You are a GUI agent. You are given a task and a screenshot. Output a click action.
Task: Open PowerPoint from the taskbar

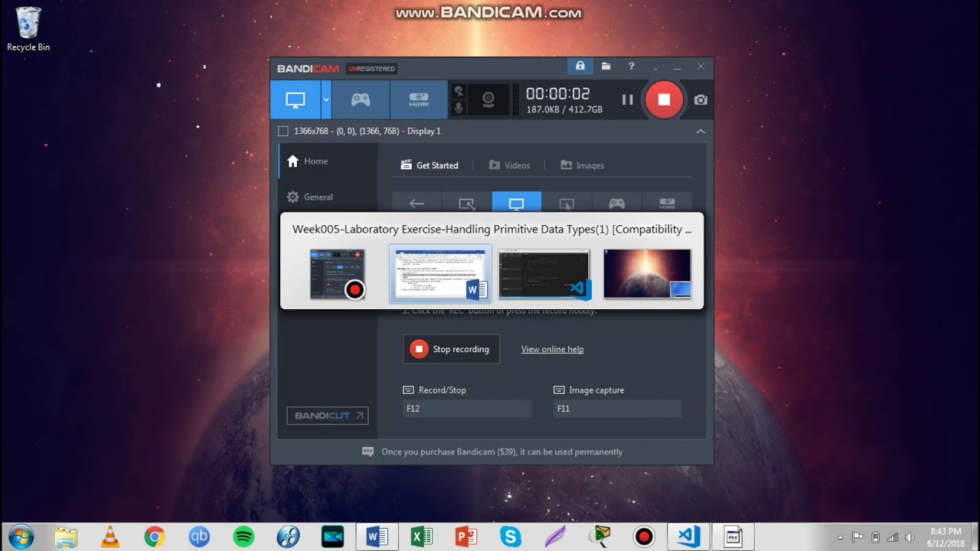tap(466, 536)
